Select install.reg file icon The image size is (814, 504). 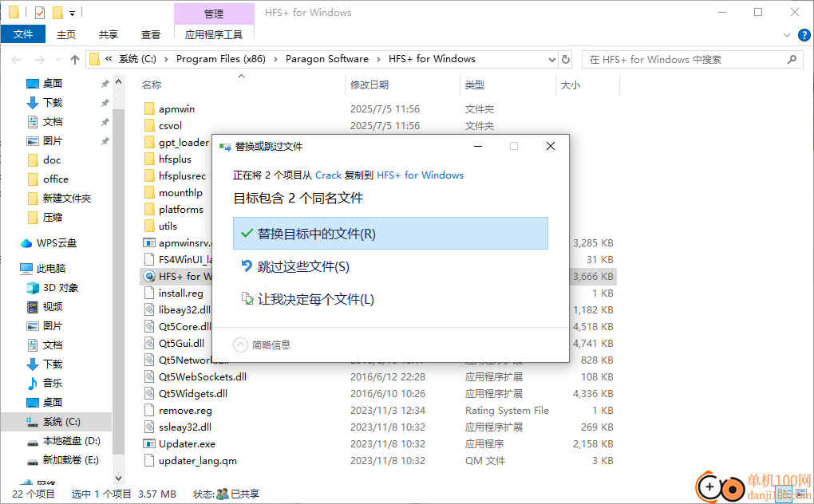pyautogui.click(x=149, y=293)
